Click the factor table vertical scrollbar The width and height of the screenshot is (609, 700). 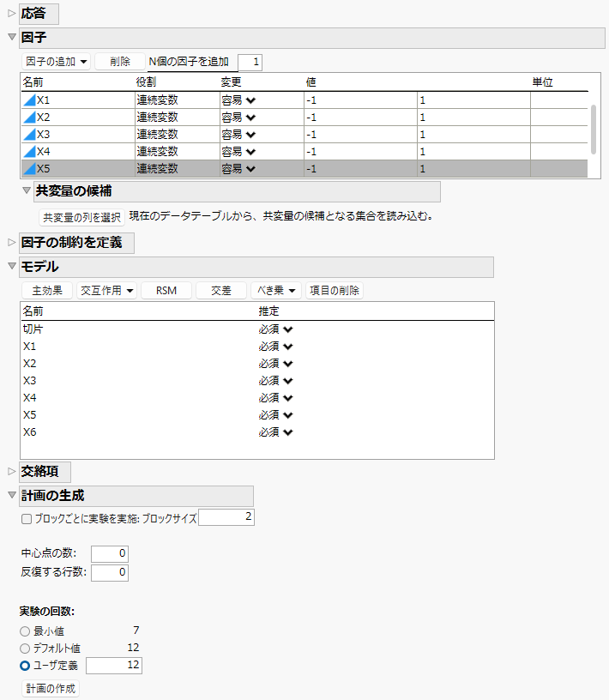(x=594, y=130)
